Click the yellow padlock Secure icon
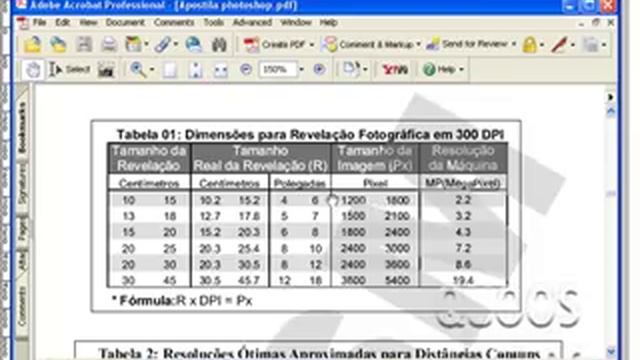The width and height of the screenshot is (640, 360). pyautogui.click(x=529, y=44)
